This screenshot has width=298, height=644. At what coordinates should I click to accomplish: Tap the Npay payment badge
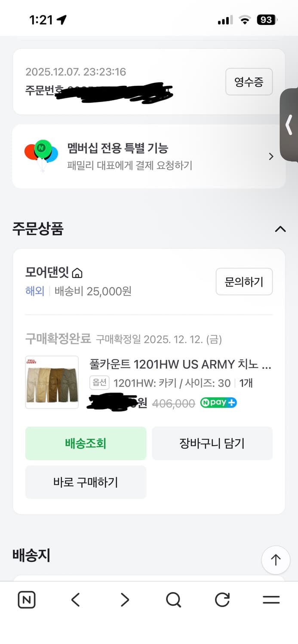(x=218, y=403)
